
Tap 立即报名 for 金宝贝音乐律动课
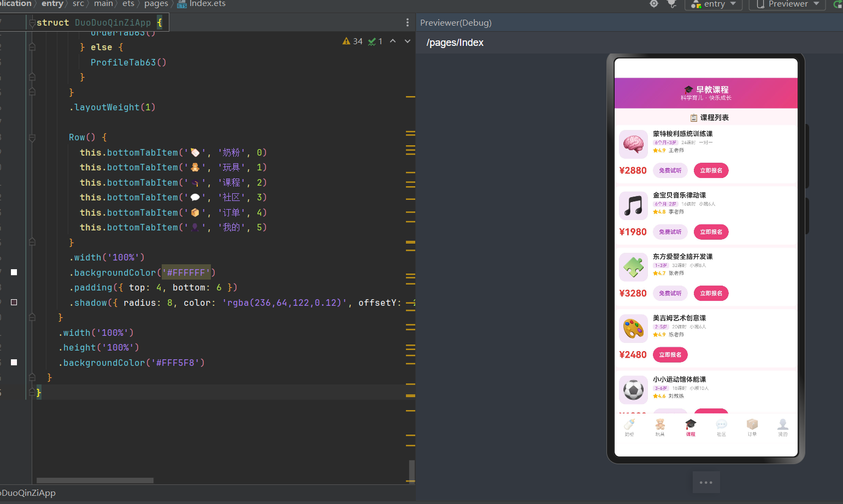pos(711,232)
